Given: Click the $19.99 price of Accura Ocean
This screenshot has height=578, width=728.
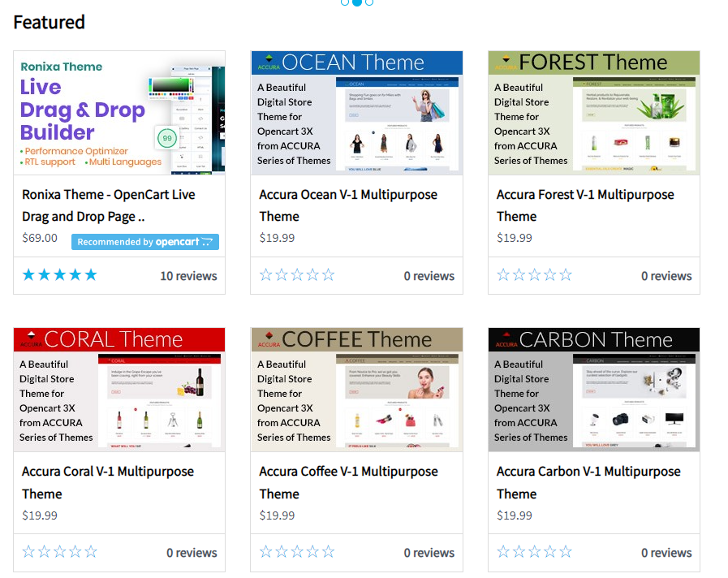Looking at the screenshot, I should click(278, 238).
